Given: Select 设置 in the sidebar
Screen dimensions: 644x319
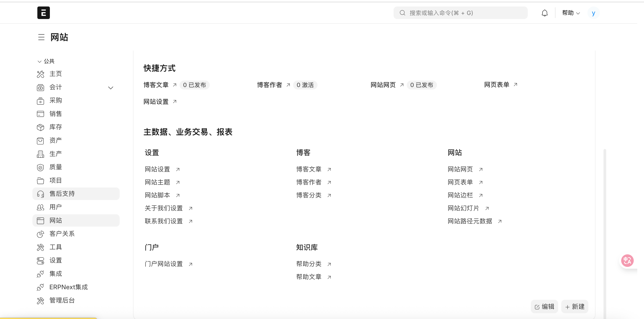Looking at the screenshot, I should click(x=55, y=260).
